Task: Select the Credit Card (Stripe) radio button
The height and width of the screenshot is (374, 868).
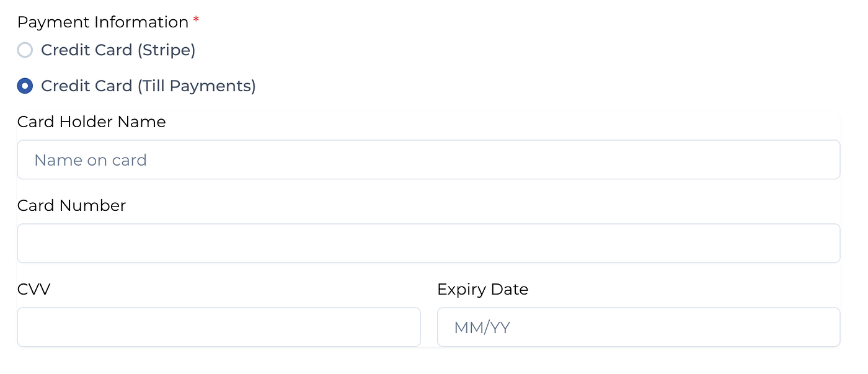Action: [x=25, y=50]
